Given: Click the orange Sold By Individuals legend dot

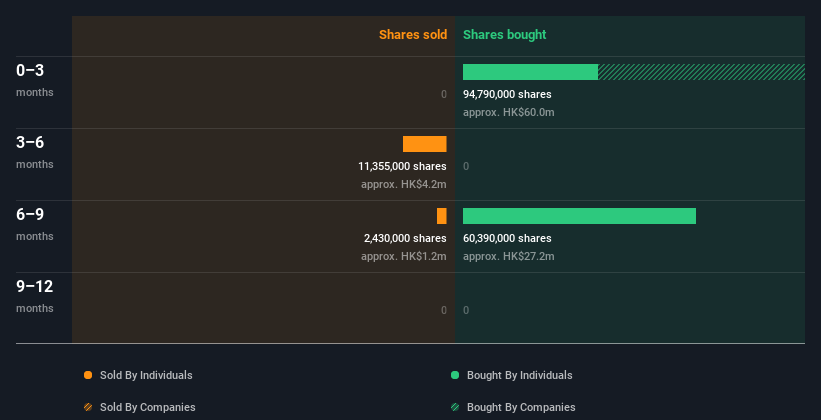Looking at the screenshot, I should pos(88,375).
